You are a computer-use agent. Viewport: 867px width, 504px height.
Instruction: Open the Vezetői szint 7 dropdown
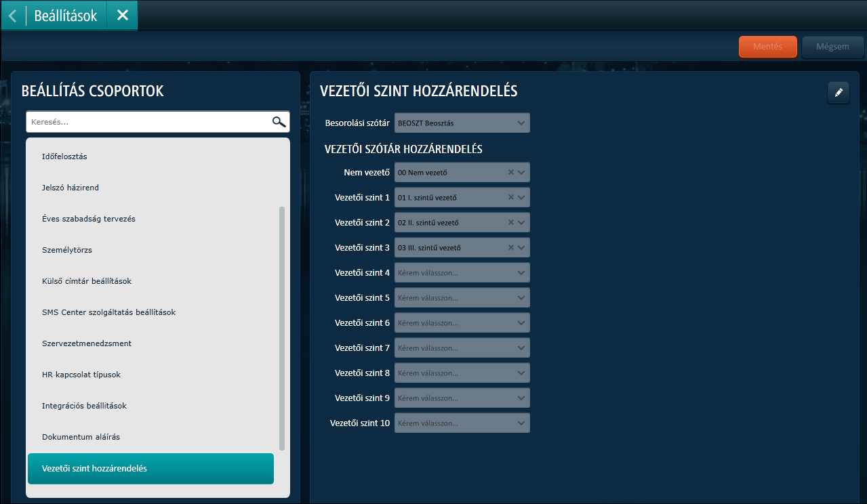462,348
